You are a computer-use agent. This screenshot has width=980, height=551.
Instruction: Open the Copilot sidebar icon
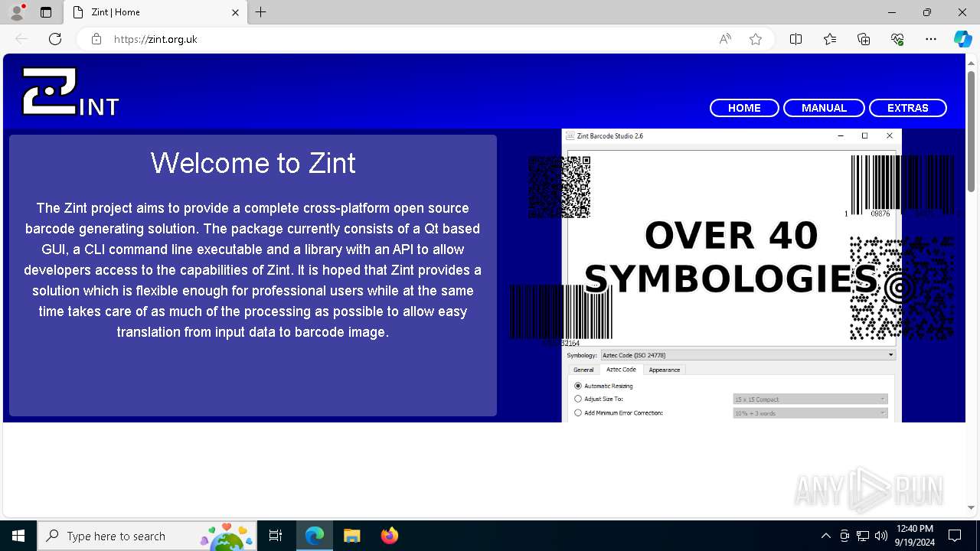[962, 39]
